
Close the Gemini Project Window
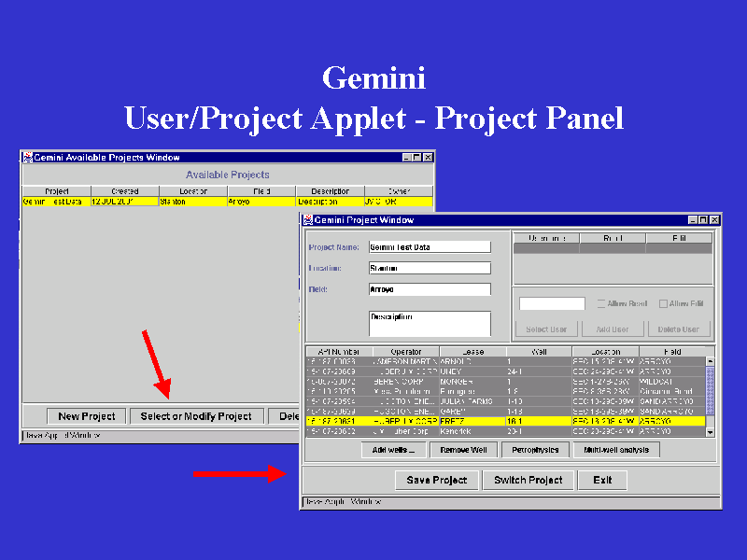714,219
